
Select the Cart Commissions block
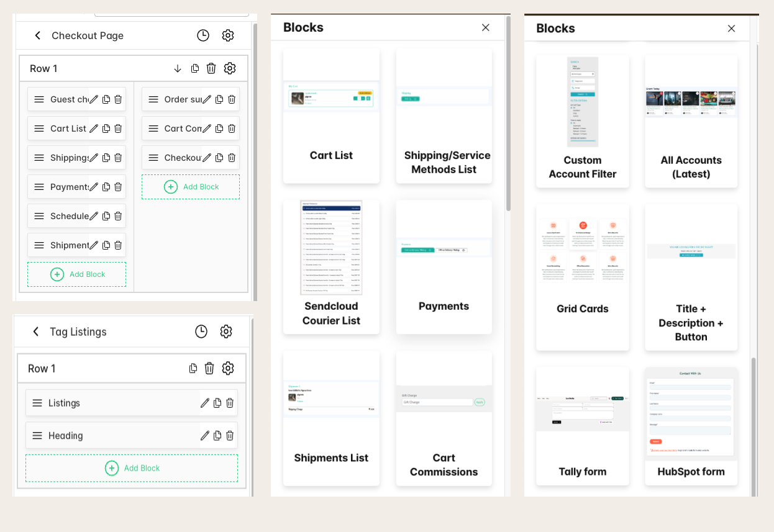point(444,418)
